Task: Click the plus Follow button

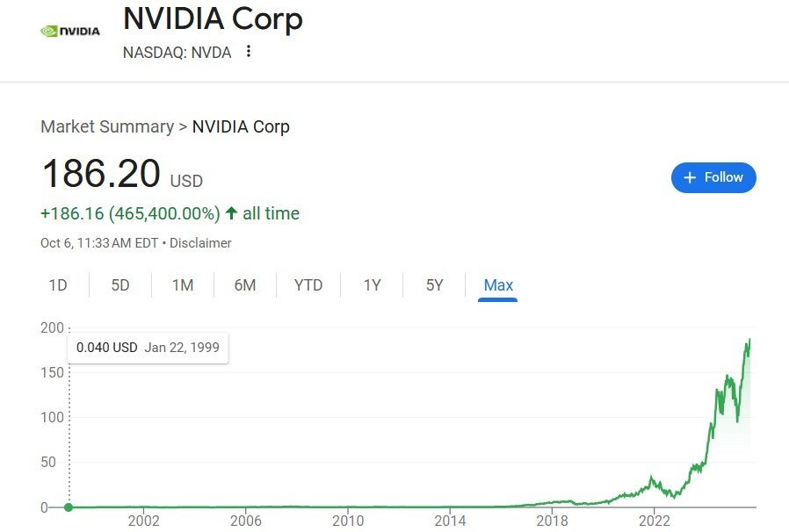Action: (x=713, y=177)
